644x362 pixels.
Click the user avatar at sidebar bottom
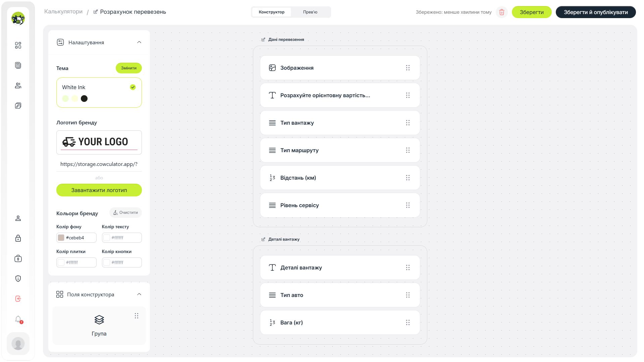pyautogui.click(x=18, y=344)
